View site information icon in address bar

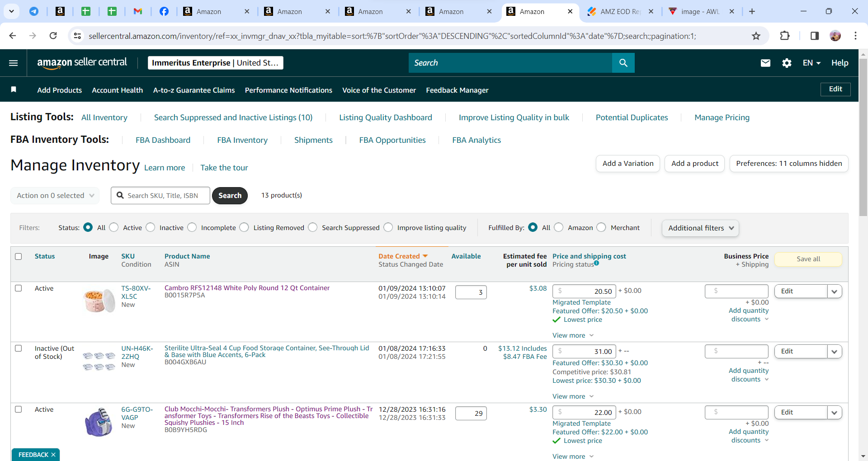[x=78, y=36]
